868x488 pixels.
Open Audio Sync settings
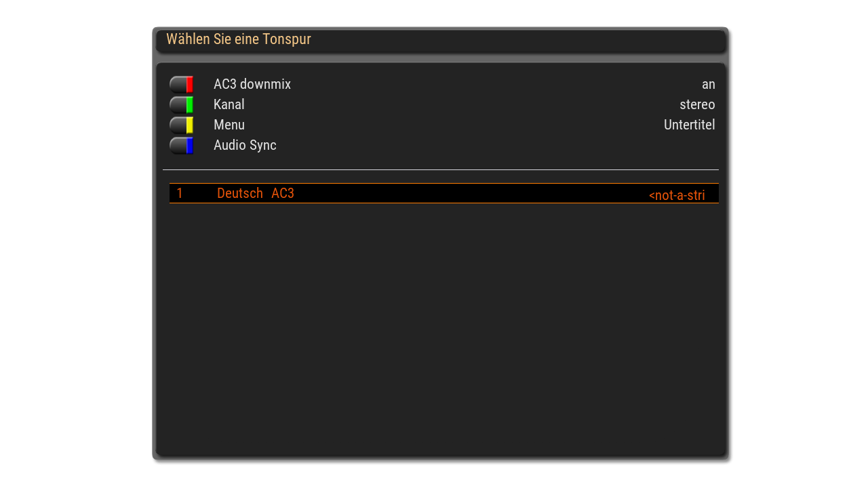(245, 146)
